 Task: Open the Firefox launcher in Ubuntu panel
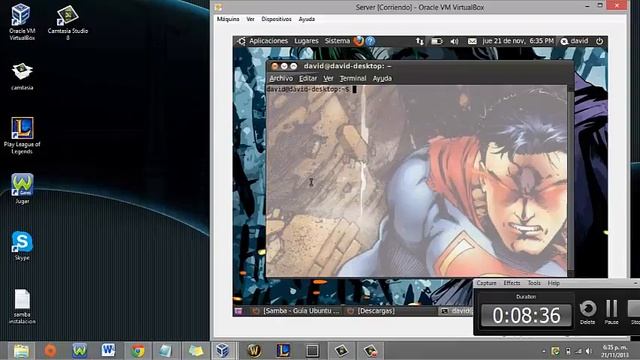click(359, 41)
